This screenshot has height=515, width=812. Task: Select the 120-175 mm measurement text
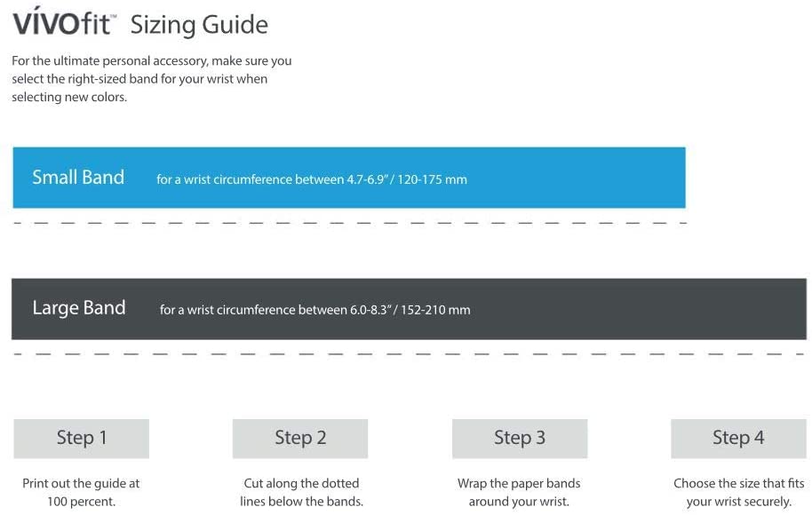point(438,179)
